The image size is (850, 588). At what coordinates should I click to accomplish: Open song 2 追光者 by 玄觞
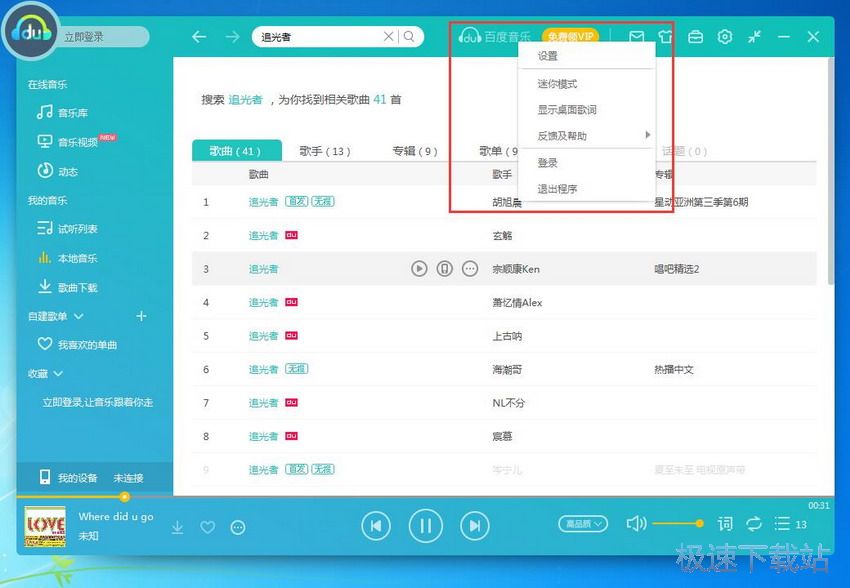click(x=263, y=235)
